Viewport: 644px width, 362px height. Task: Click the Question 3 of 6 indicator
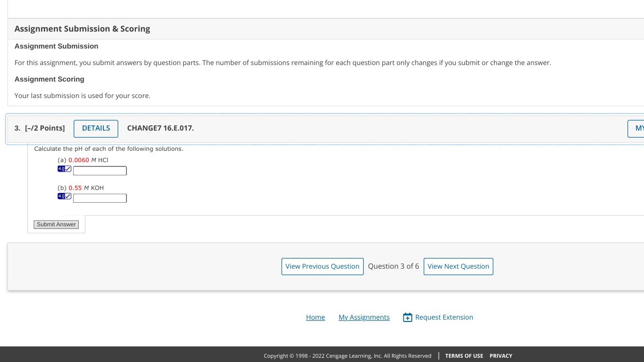(x=393, y=266)
